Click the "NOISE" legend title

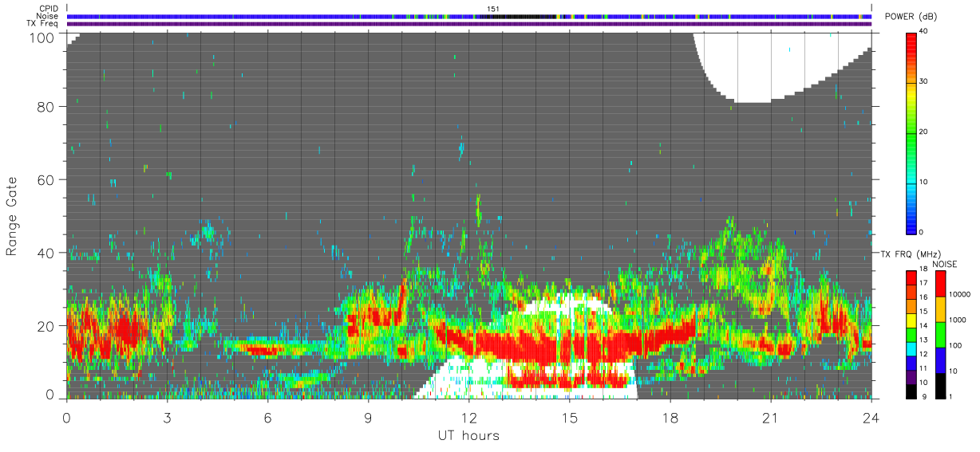point(944,265)
